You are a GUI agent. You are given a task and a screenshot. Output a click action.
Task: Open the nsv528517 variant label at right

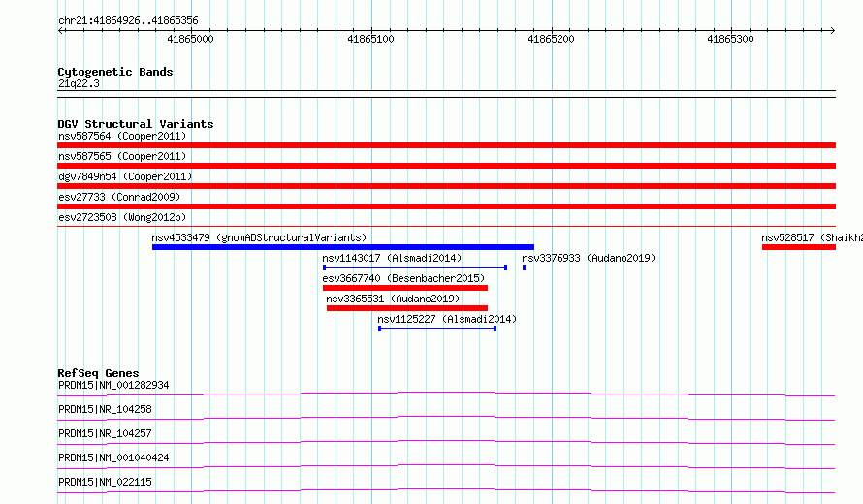[x=812, y=237]
